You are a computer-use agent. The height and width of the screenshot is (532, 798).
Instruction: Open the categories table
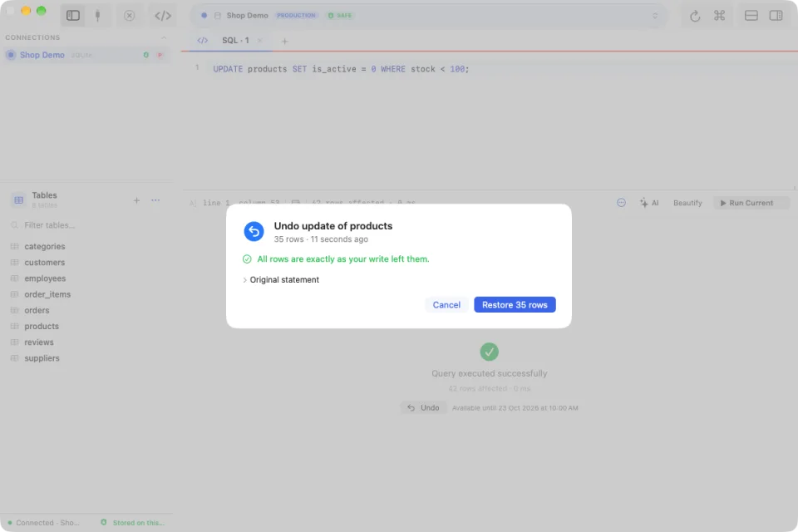[x=45, y=246]
